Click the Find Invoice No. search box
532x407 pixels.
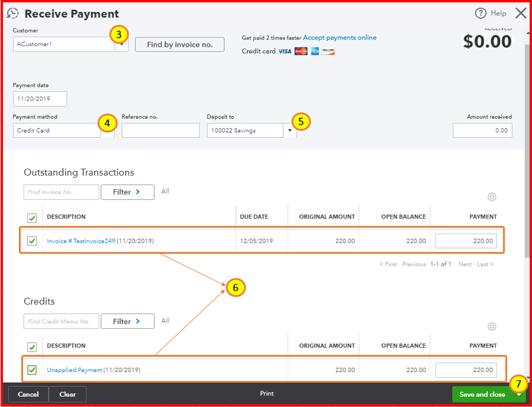pos(61,192)
